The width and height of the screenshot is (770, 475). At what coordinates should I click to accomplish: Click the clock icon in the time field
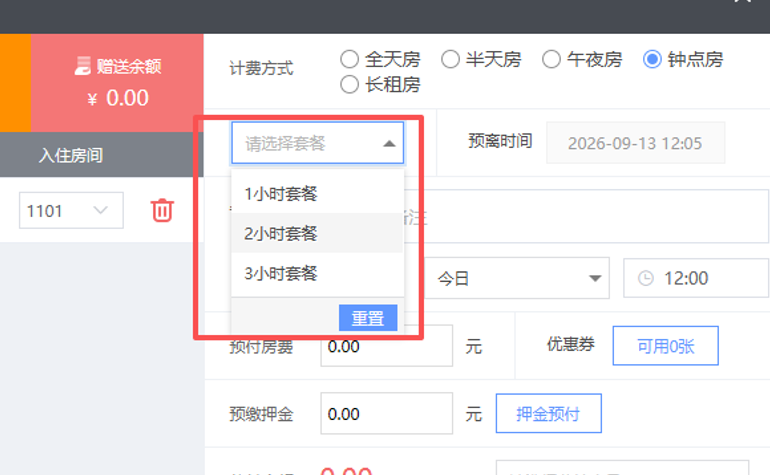(x=645, y=278)
